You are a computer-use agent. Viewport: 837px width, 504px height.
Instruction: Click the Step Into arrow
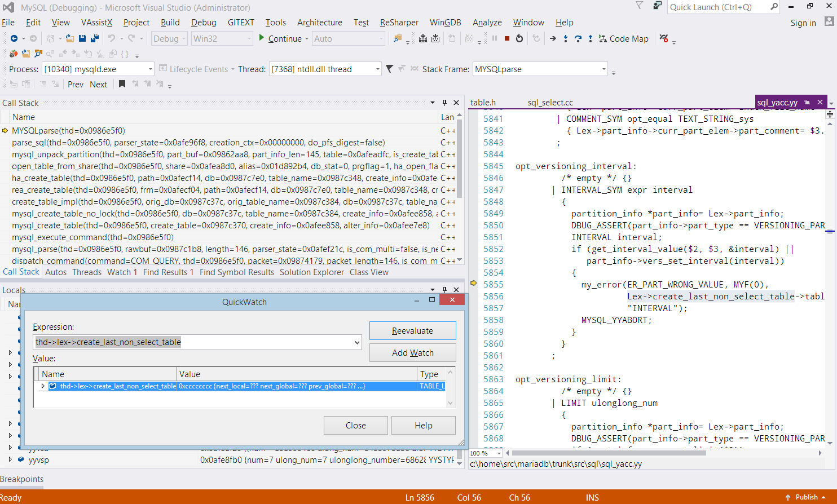tap(565, 38)
